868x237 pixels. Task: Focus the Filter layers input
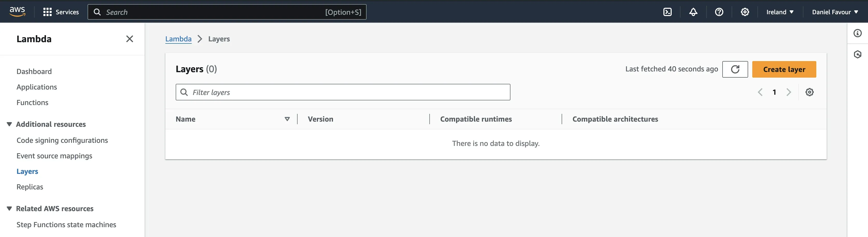[x=343, y=92]
